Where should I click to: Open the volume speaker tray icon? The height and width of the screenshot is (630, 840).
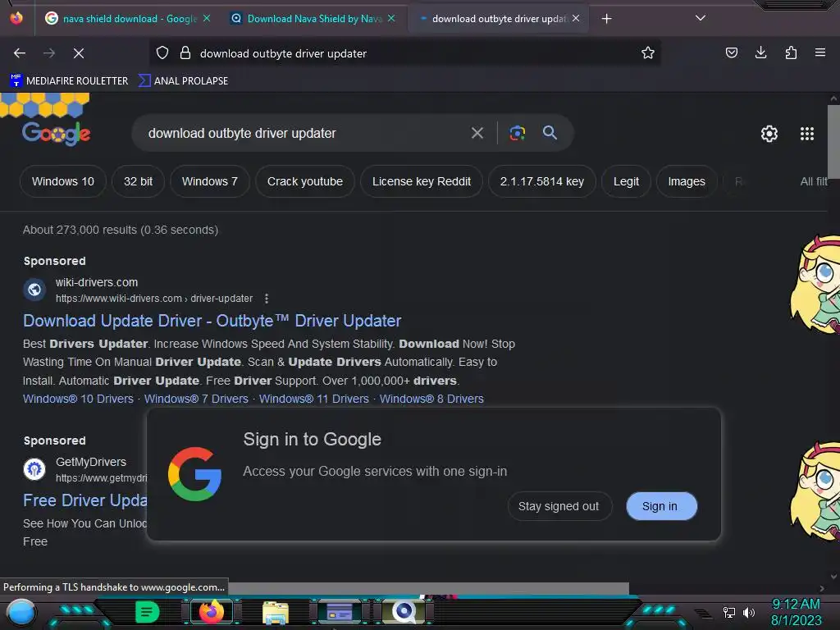(x=749, y=612)
